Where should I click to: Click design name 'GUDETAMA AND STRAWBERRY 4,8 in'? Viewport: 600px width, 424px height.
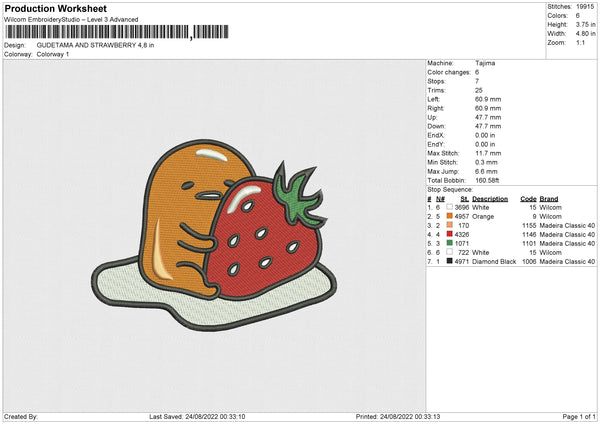point(95,45)
